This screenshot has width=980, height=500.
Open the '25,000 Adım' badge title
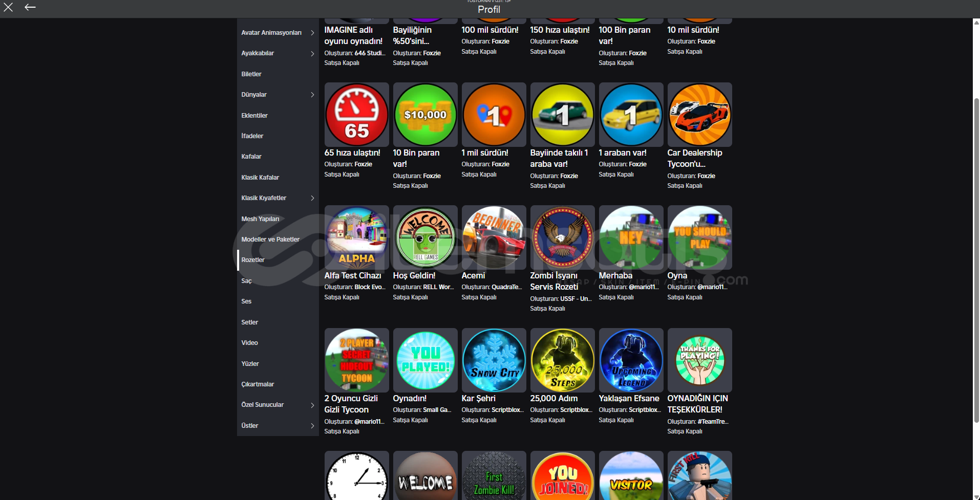pos(554,398)
